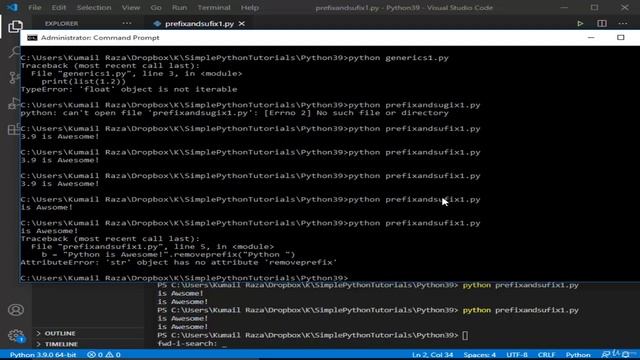The height and width of the screenshot is (360, 640).
Task: Click the fwd-i-search line in terminal
Action: 192,344
